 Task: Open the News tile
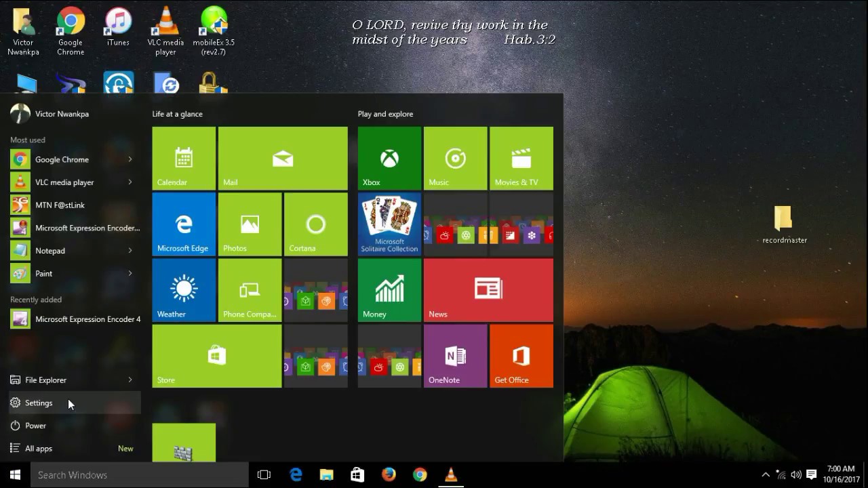tap(488, 289)
